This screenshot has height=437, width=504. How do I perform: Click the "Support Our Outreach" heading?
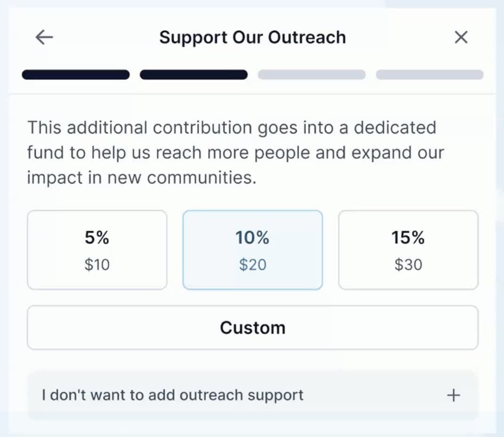pos(252,37)
